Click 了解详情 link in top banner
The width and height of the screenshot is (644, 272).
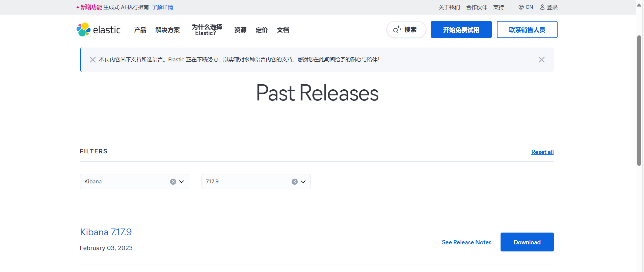click(162, 7)
